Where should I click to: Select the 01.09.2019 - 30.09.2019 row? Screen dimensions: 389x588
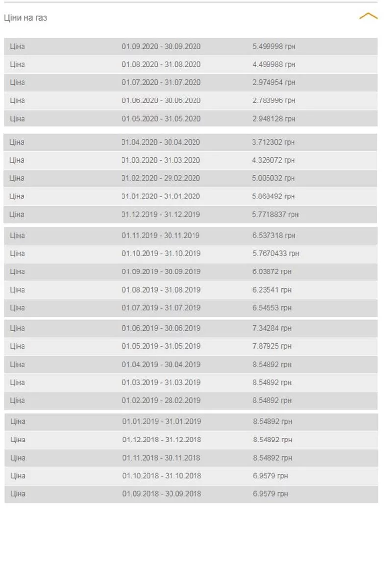(x=191, y=272)
